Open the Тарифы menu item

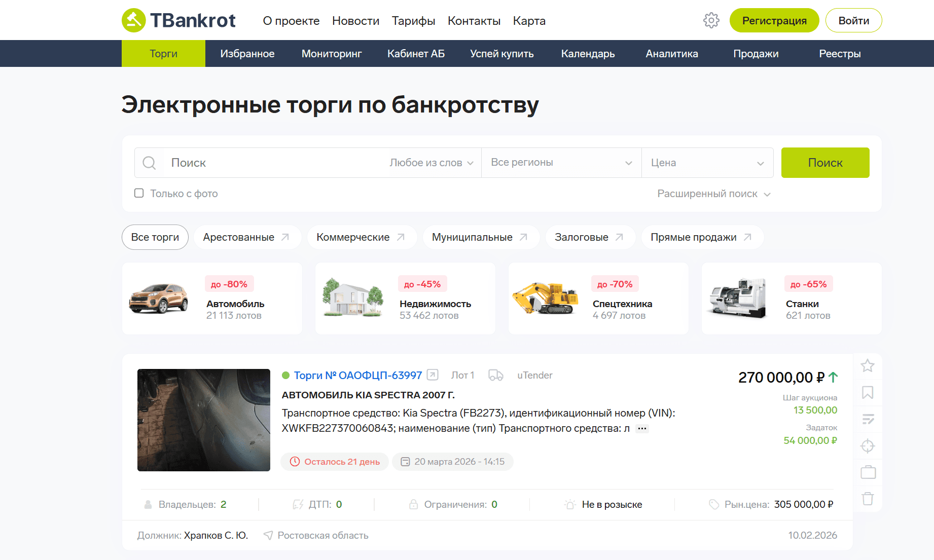413,21
